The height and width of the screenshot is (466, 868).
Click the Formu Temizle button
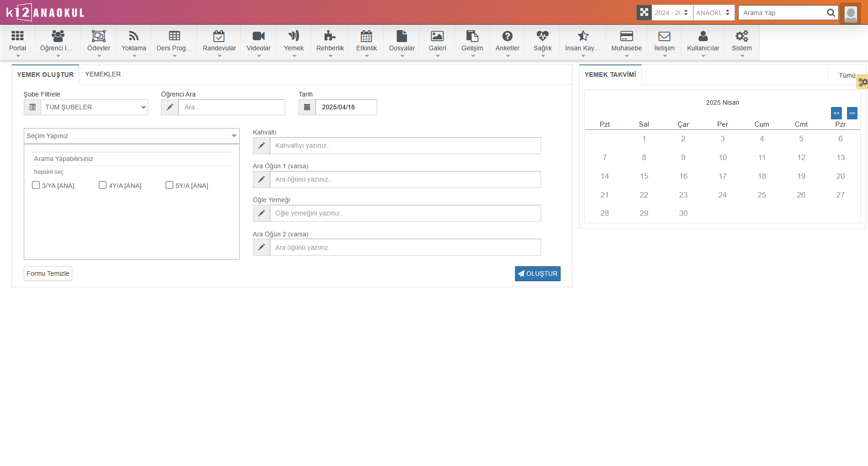[48, 273]
